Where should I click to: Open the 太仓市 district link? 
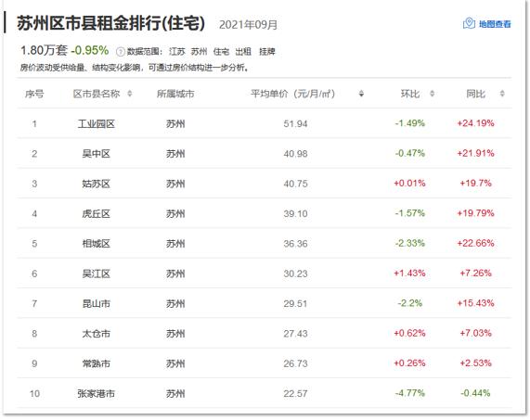point(97,334)
